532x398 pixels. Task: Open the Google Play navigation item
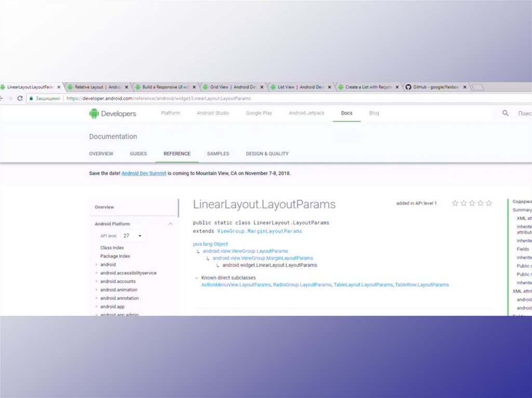pyautogui.click(x=259, y=113)
